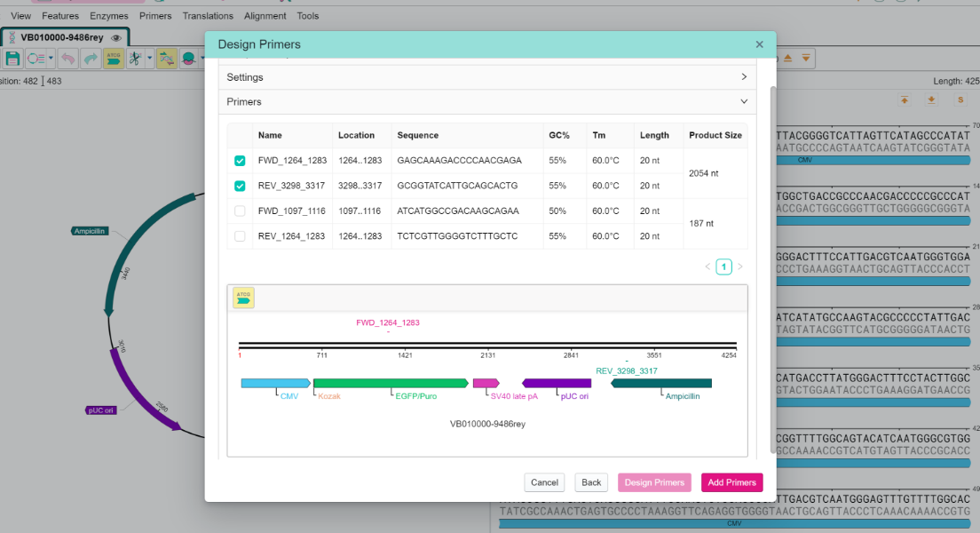Expand the Settings section
This screenshot has height=533, width=980.
(487, 77)
